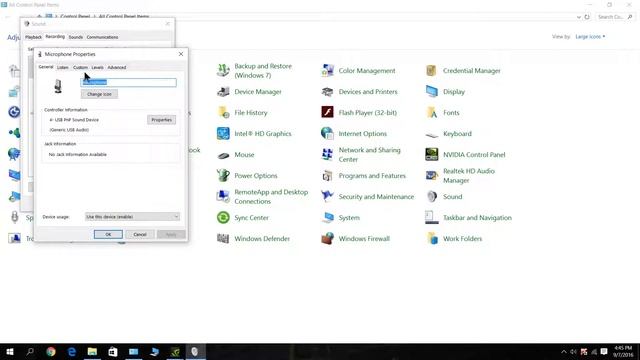Switch to the Listen tab in Microphone Properties
This screenshot has width=640, height=360.
[x=62, y=67]
